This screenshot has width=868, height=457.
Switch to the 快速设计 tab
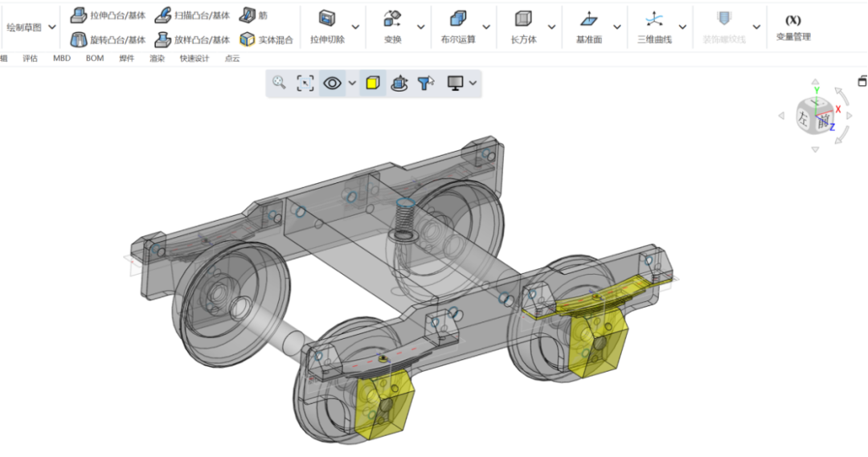(194, 58)
